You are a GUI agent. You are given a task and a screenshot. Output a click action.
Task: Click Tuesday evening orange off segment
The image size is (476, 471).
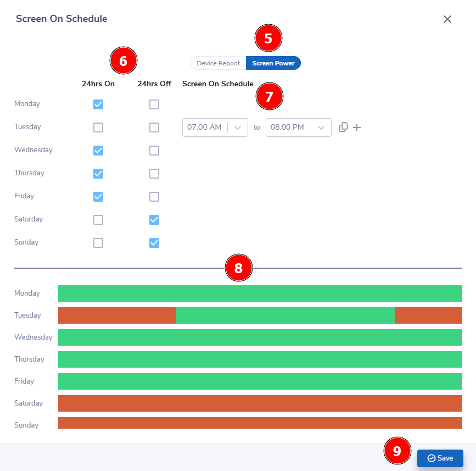[x=429, y=315]
